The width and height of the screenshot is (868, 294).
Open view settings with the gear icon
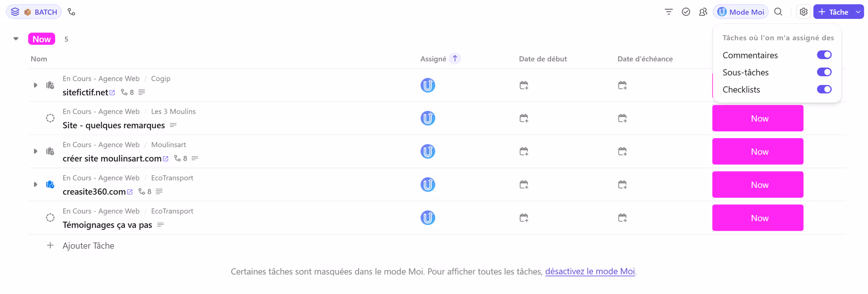pyautogui.click(x=804, y=12)
